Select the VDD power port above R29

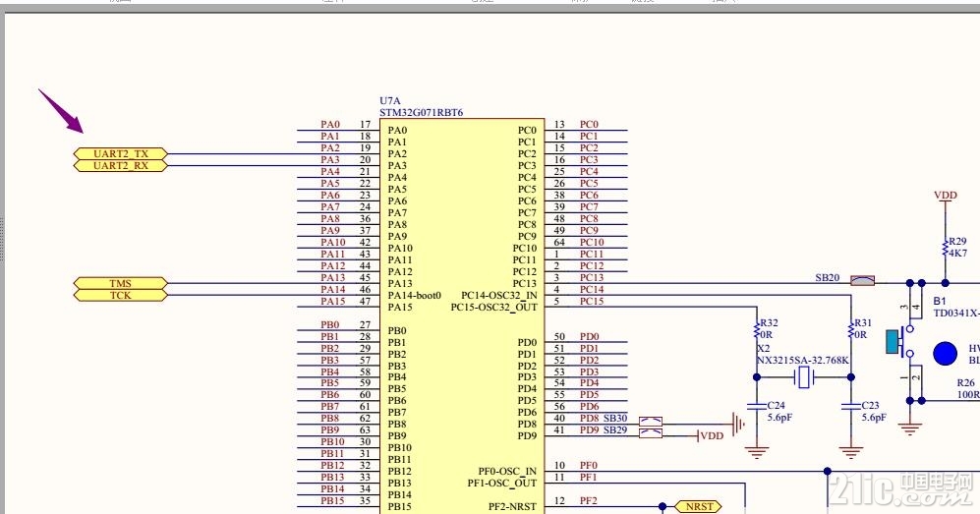946,197
